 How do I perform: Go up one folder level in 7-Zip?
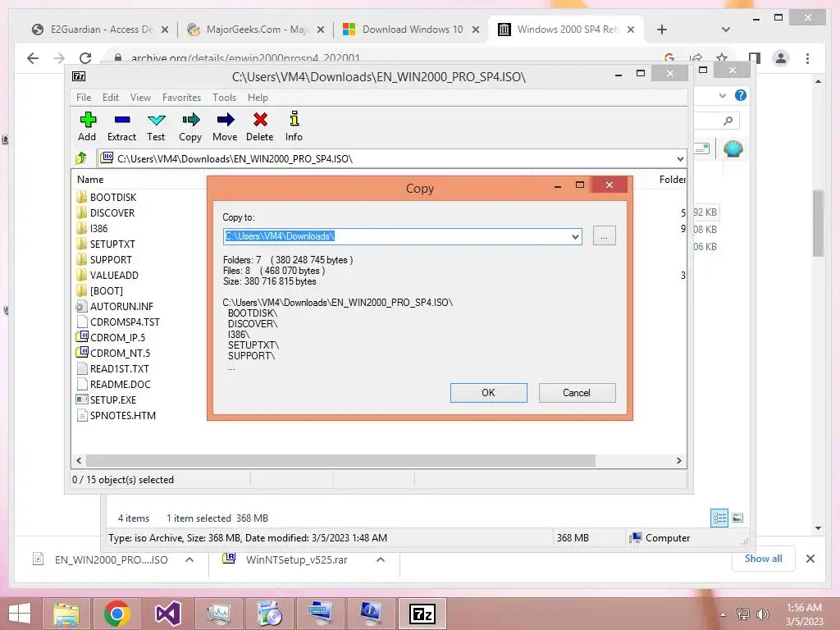(81, 158)
